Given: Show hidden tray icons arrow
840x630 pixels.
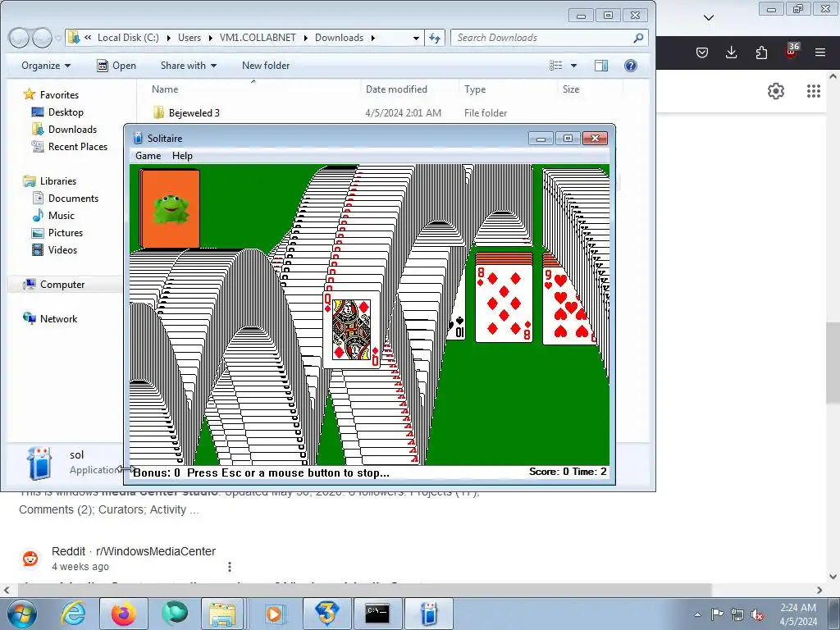Looking at the screenshot, I should coord(697,614).
